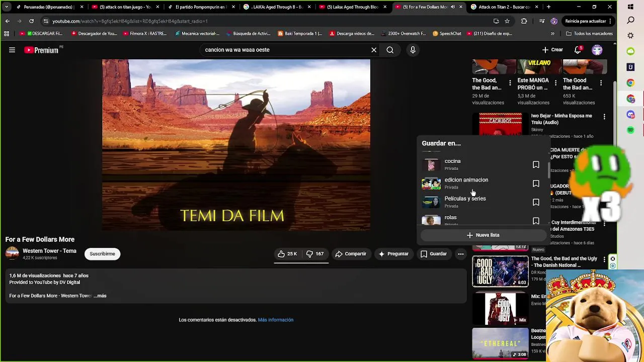Switch to LAIKA: Aged Through B tab
The image size is (644, 362).
277,7
